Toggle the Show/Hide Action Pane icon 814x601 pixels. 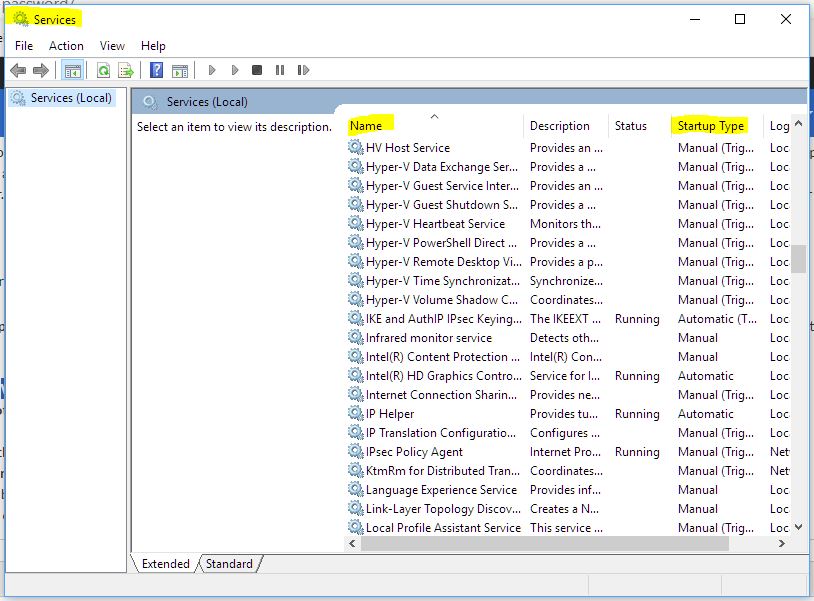coord(180,70)
